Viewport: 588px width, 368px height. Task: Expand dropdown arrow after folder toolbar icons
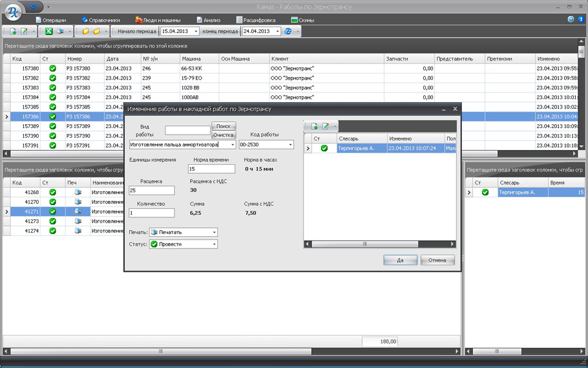(106, 31)
